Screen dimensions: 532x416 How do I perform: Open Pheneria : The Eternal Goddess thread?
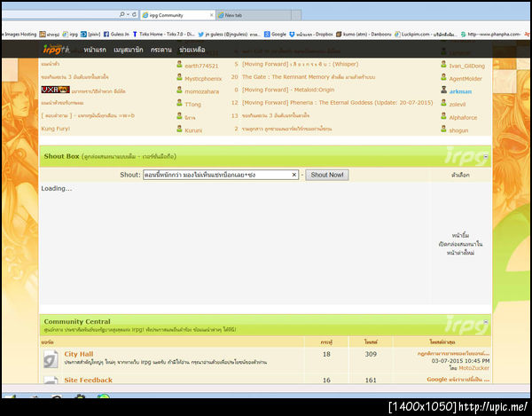337,103
